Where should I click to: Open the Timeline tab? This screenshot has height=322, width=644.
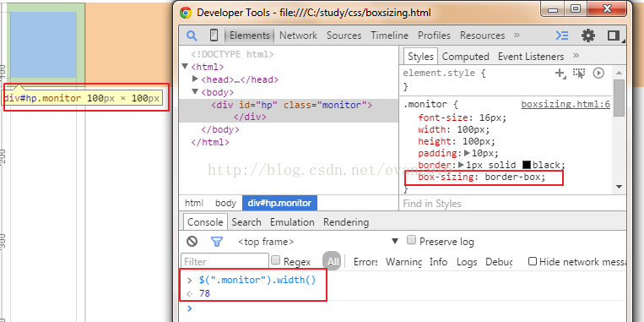(x=389, y=35)
